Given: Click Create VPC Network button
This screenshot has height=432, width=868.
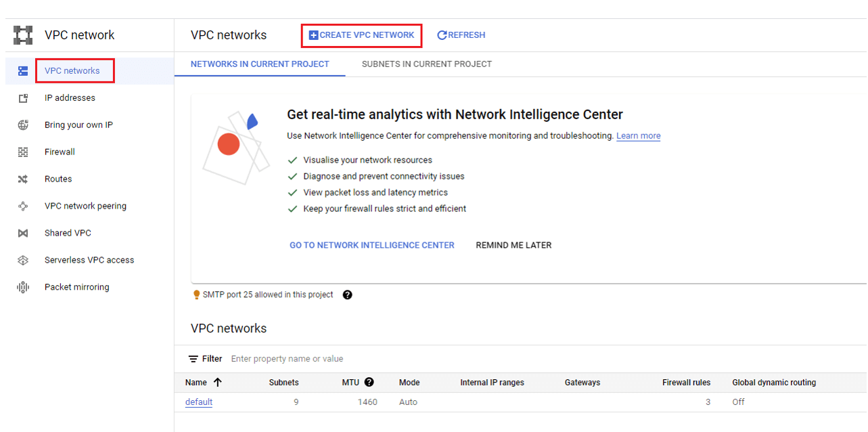Looking at the screenshot, I should pos(362,35).
